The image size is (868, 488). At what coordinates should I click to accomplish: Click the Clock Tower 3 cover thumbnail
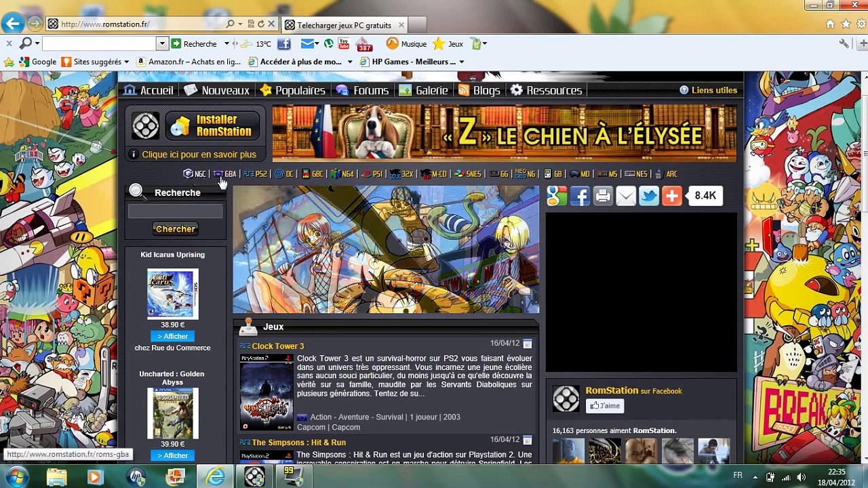tap(267, 392)
